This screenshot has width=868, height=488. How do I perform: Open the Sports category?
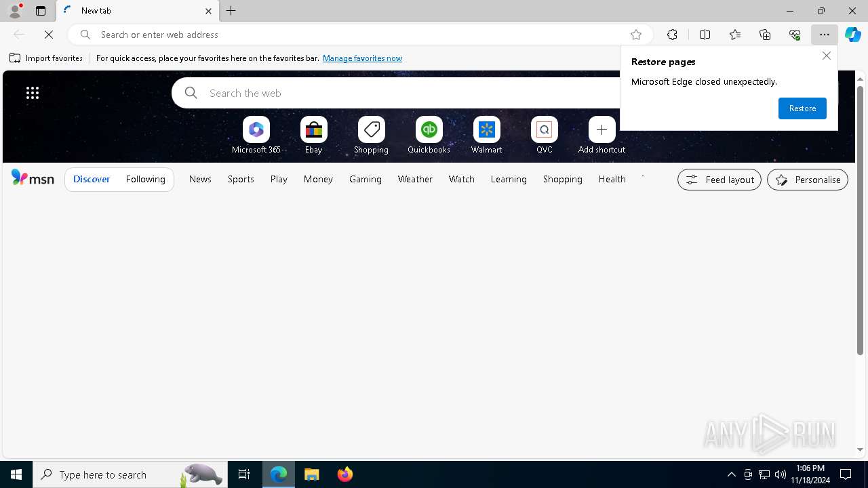pyautogui.click(x=241, y=179)
